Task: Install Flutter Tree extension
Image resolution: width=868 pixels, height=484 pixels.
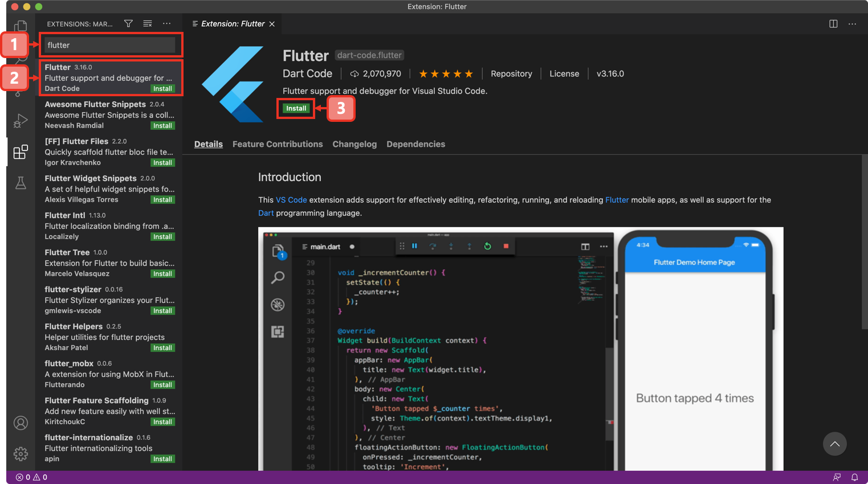Action: [x=162, y=273]
